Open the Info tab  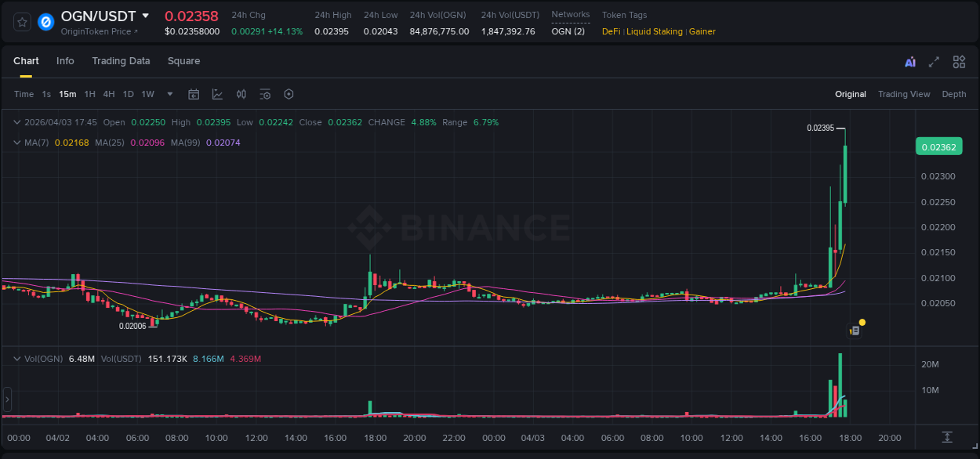pyautogui.click(x=65, y=61)
